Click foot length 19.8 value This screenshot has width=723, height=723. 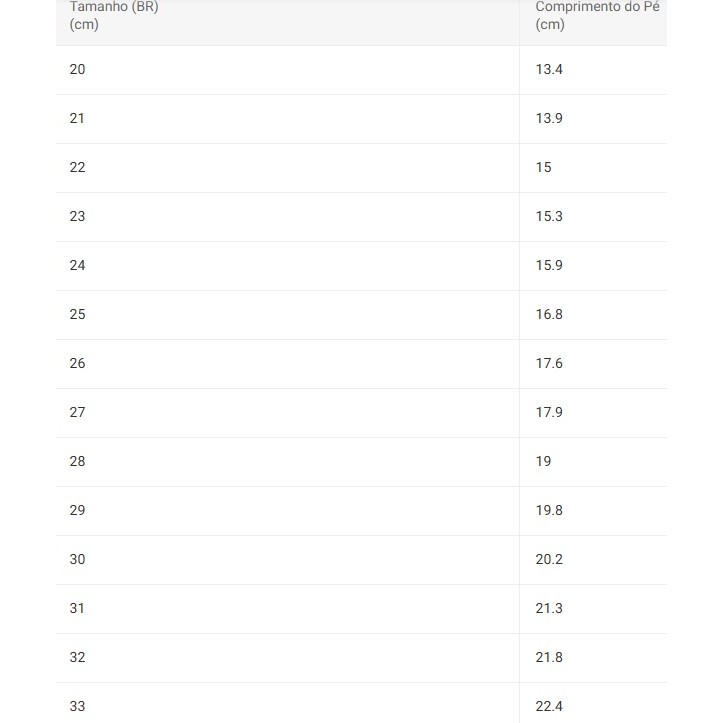click(549, 510)
